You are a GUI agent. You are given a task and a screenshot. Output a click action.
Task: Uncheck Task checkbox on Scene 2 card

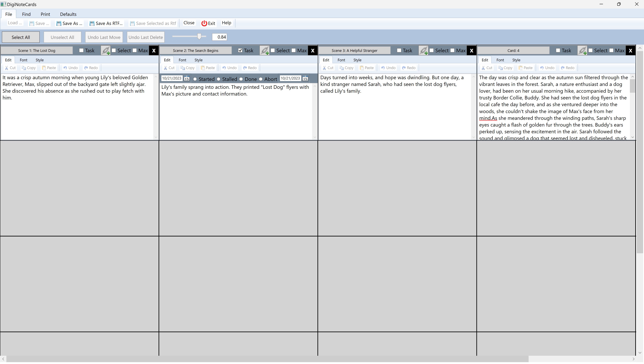pos(240,51)
